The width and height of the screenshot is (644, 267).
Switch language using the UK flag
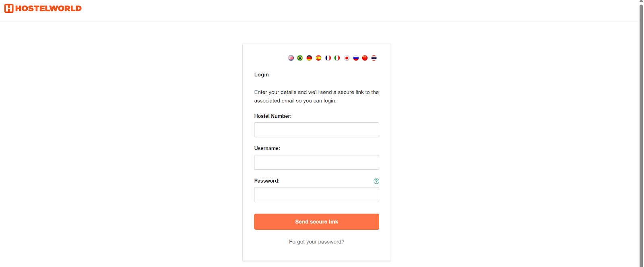(x=291, y=58)
